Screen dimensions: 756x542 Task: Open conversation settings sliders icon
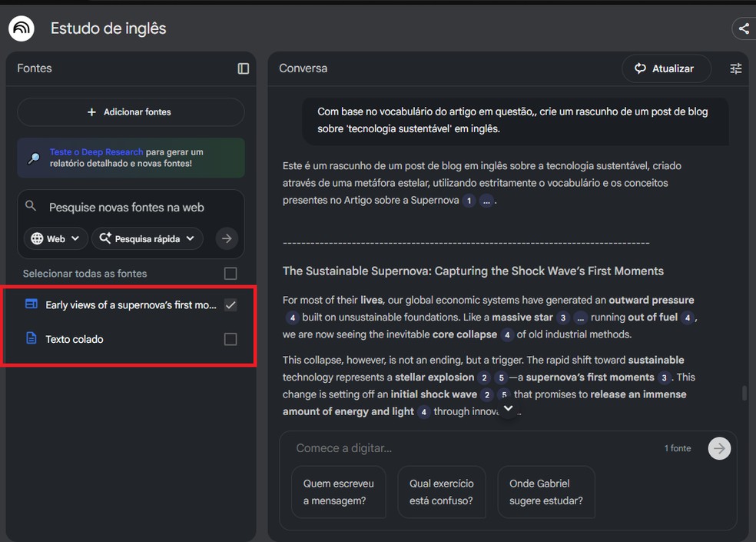pyautogui.click(x=736, y=68)
